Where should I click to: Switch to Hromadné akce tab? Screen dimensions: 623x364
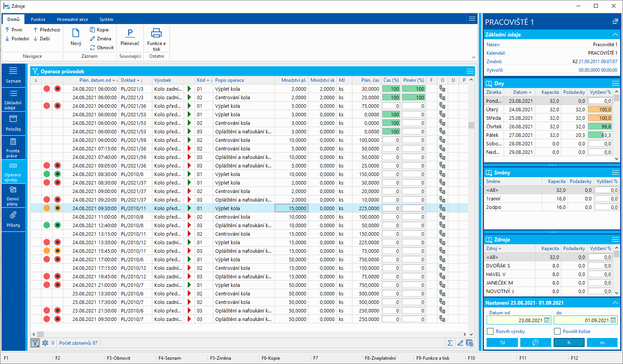72,19
